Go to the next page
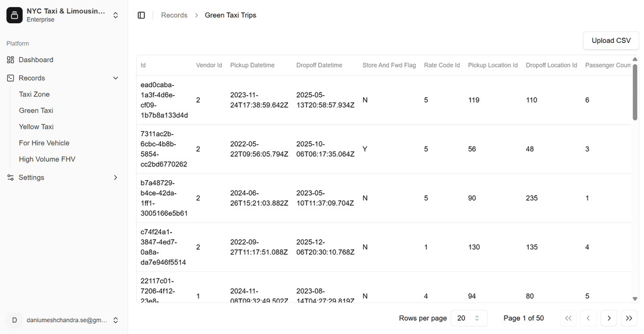 [609, 318]
